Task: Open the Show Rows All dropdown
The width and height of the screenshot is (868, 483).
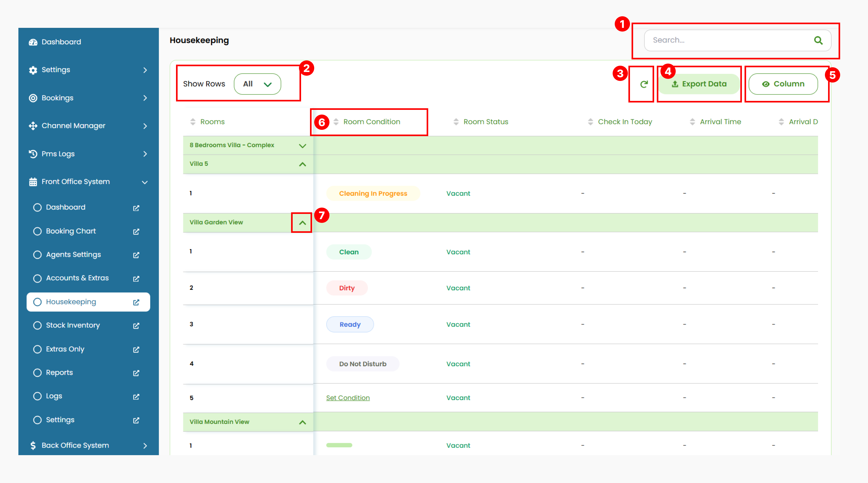Action: click(x=257, y=84)
